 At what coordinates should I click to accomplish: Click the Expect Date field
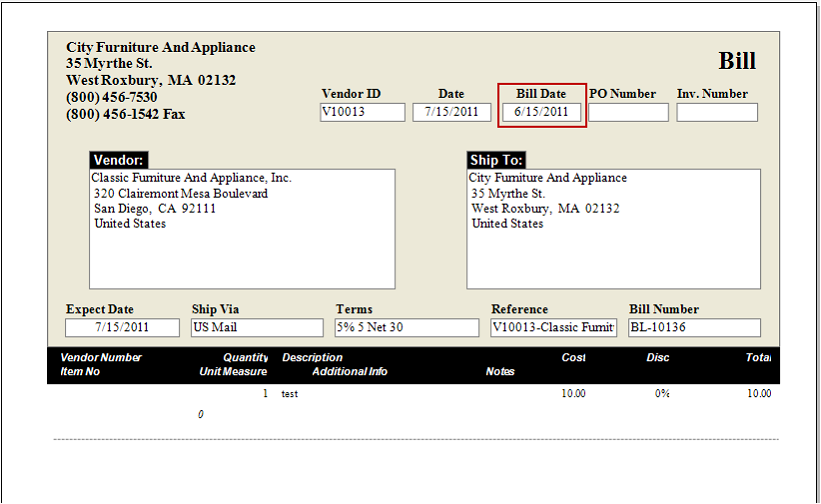122,328
